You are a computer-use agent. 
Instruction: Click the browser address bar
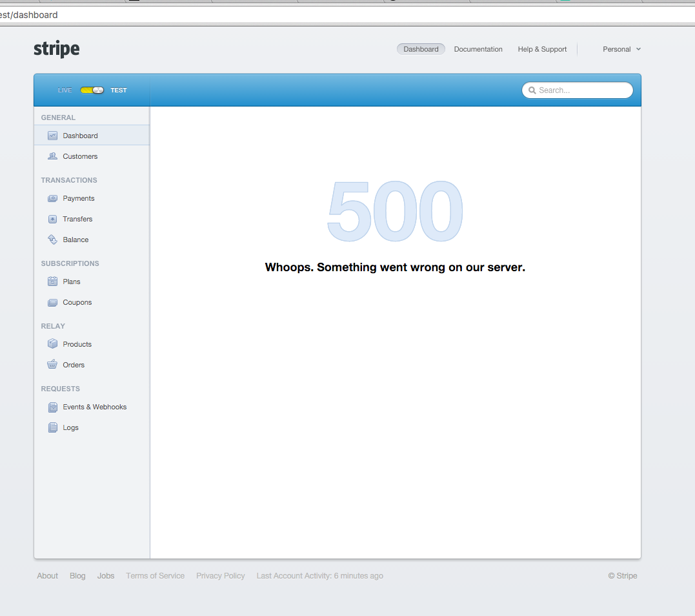click(347, 15)
